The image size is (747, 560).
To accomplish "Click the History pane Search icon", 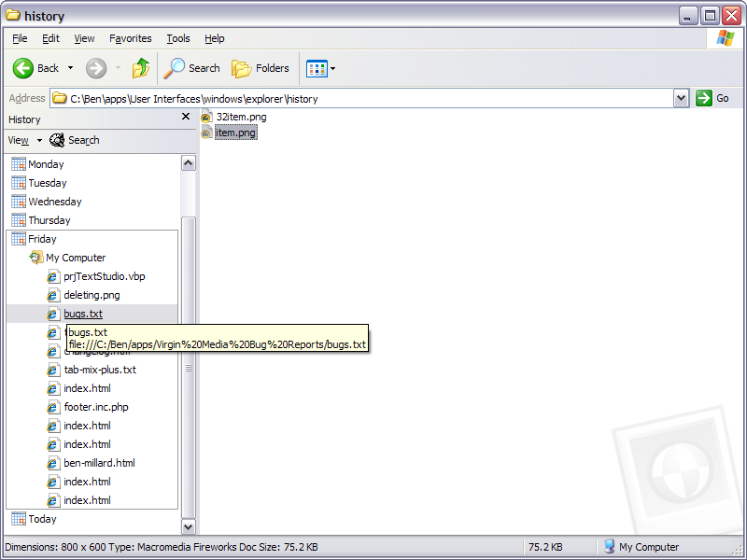I will pyautogui.click(x=57, y=140).
